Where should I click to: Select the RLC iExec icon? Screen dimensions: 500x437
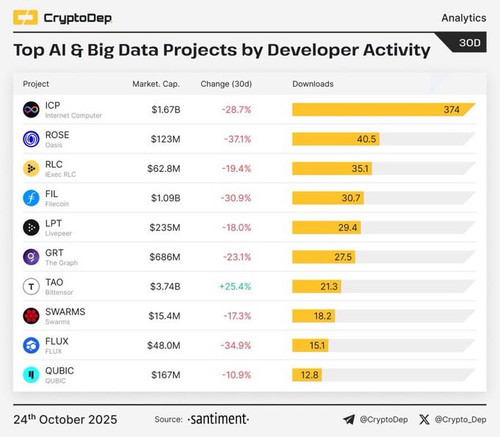tap(31, 169)
